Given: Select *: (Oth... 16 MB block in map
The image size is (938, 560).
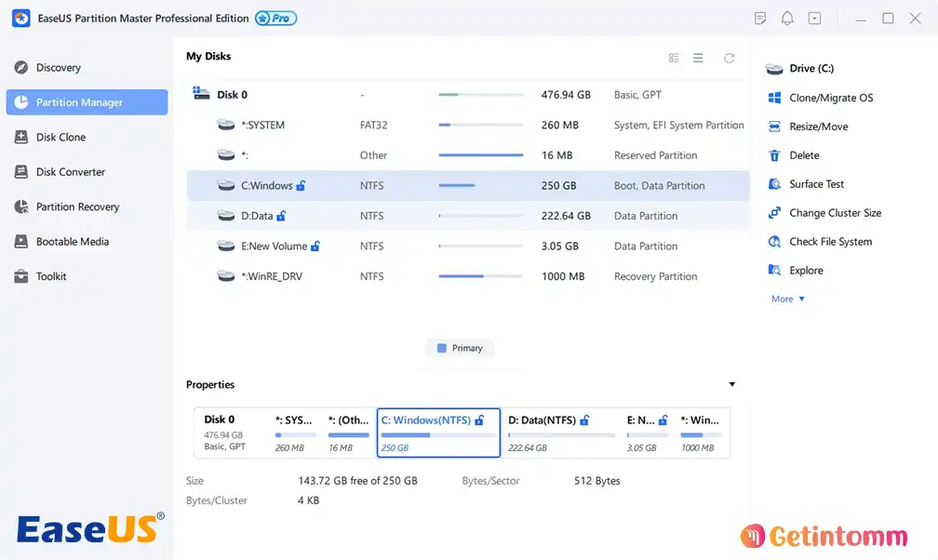Looking at the screenshot, I should 349,433.
